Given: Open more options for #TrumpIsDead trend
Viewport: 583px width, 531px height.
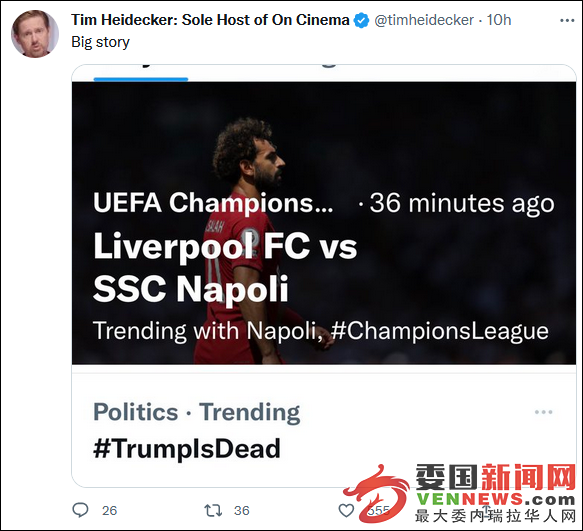Looking at the screenshot, I should coord(543,412).
